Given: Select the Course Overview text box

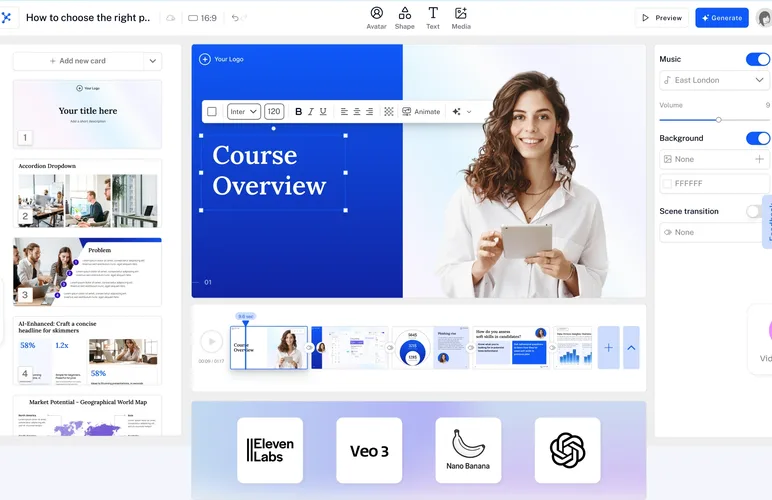Looking at the screenshot, I should tap(273, 173).
